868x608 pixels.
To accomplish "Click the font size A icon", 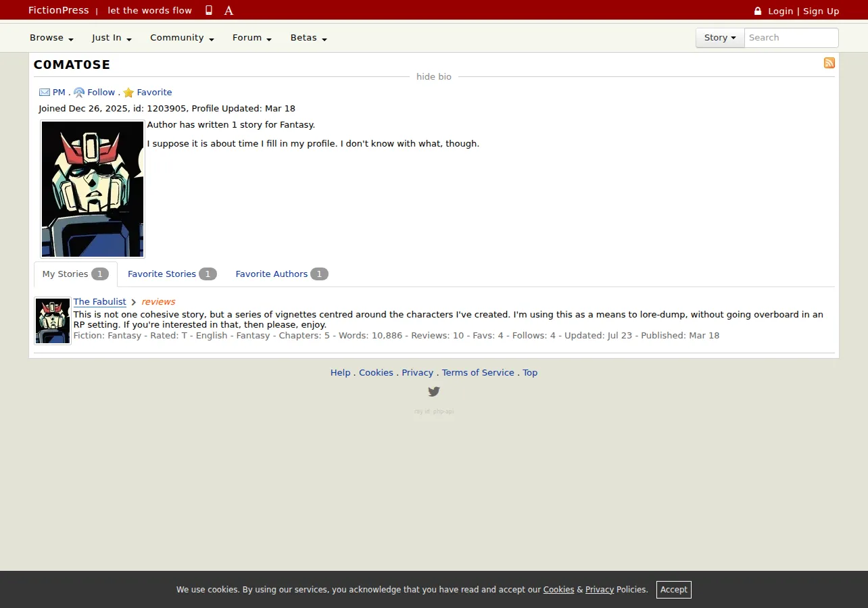I will 228,10.
